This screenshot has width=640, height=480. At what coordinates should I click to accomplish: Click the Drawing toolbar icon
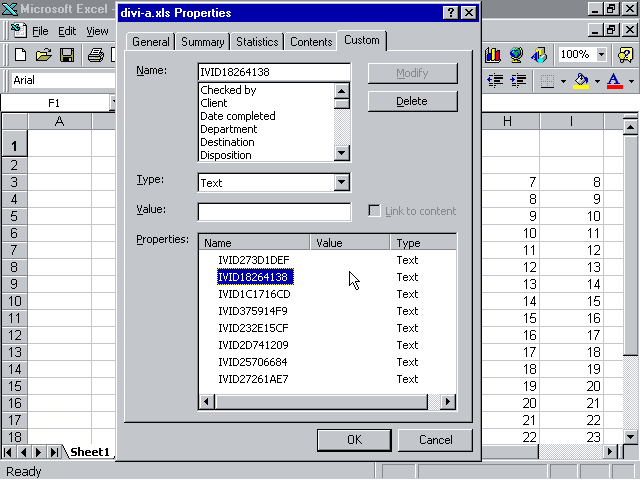point(539,55)
